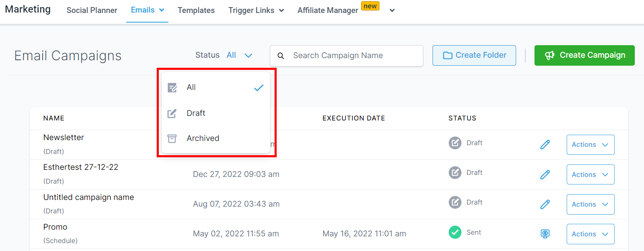Expand the Status All filter dropdown
Screen dimensions: 644x251
[x=239, y=55]
